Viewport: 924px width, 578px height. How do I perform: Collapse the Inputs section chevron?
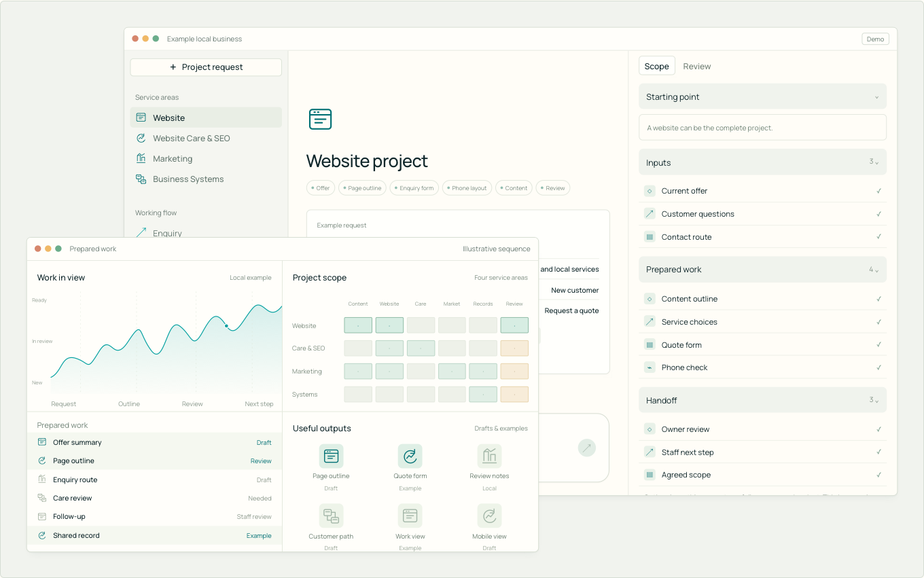point(876,162)
